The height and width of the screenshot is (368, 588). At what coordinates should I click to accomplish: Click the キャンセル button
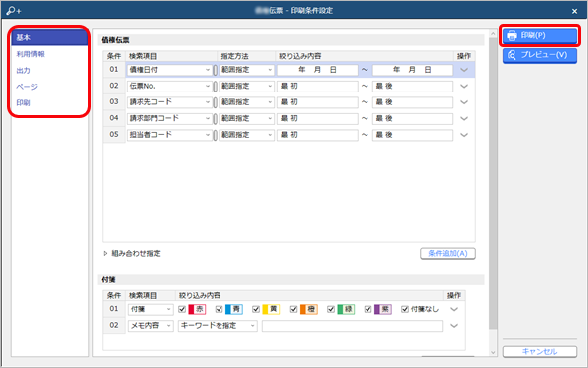(x=539, y=351)
